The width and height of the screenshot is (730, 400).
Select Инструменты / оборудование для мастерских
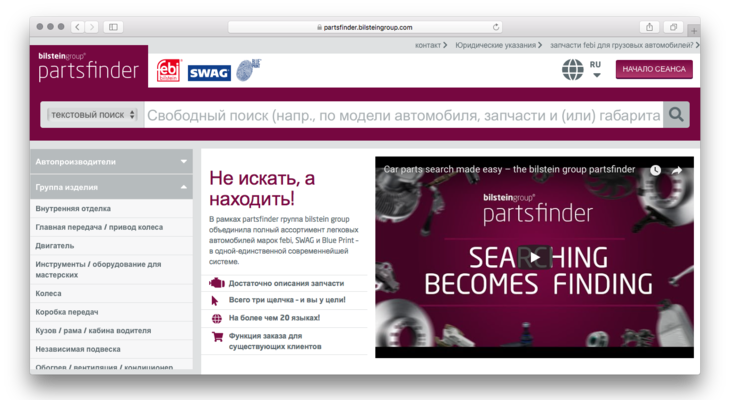(111, 270)
